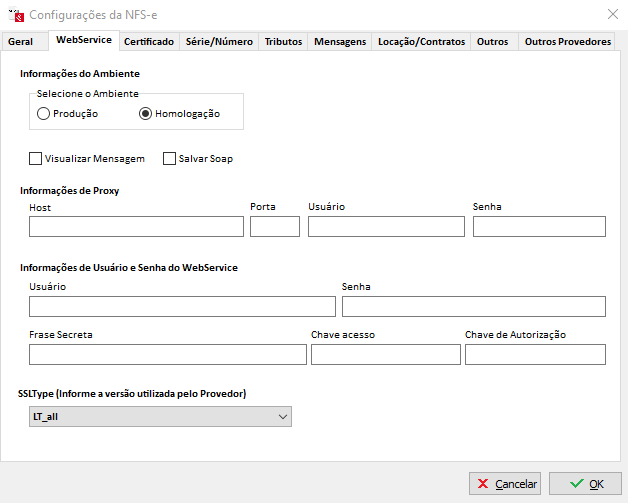Focus the proxy Porta field
This screenshot has width=628, height=503.
click(x=274, y=227)
